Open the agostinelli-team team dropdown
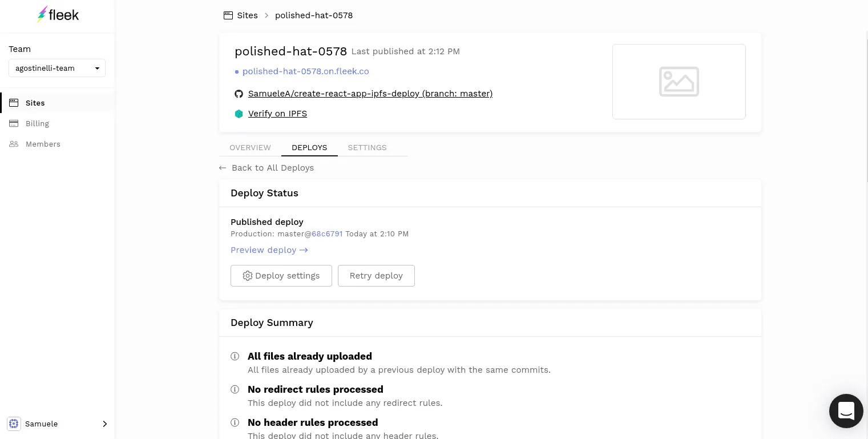This screenshot has height=439, width=868. pyautogui.click(x=57, y=68)
